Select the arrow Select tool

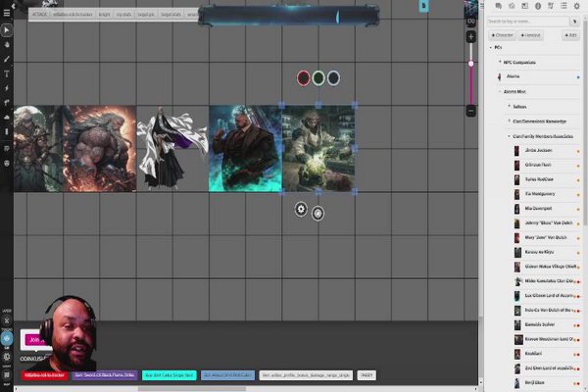click(x=7, y=30)
